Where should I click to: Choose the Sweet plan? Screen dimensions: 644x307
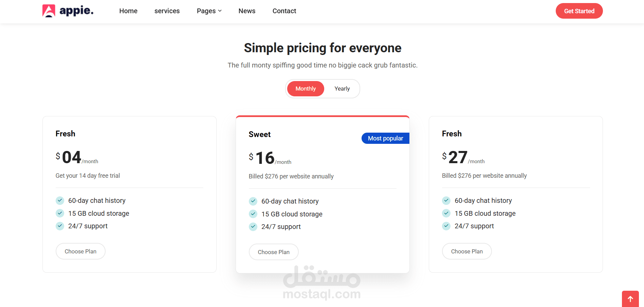[x=274, y=252]
